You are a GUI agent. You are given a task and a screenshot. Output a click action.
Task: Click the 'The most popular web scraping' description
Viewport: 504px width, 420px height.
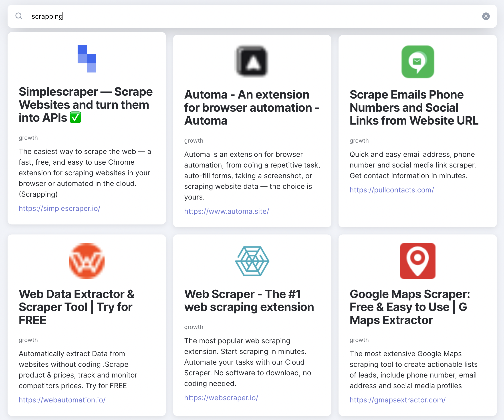(248, 362)
